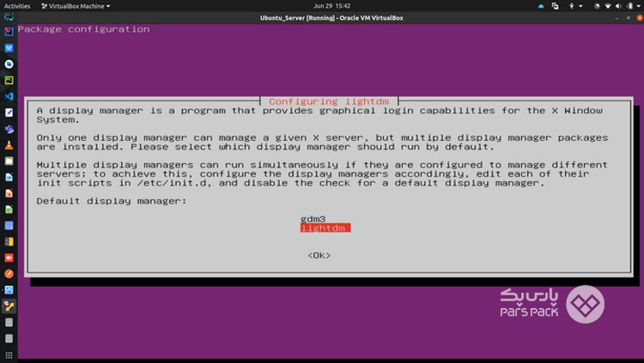
Task: Click the volume speaker icon
Action: 618,6
